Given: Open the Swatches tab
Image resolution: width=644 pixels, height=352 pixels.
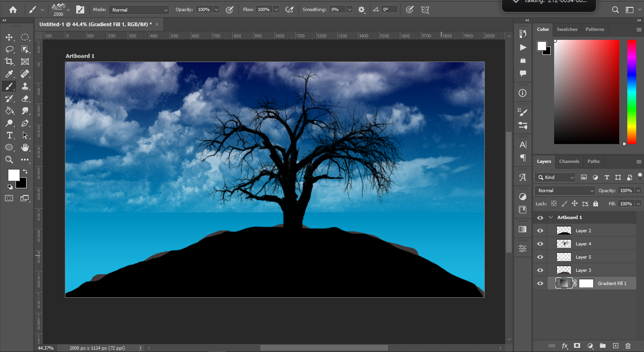Looking at the screenshot, I should (567, 29).
